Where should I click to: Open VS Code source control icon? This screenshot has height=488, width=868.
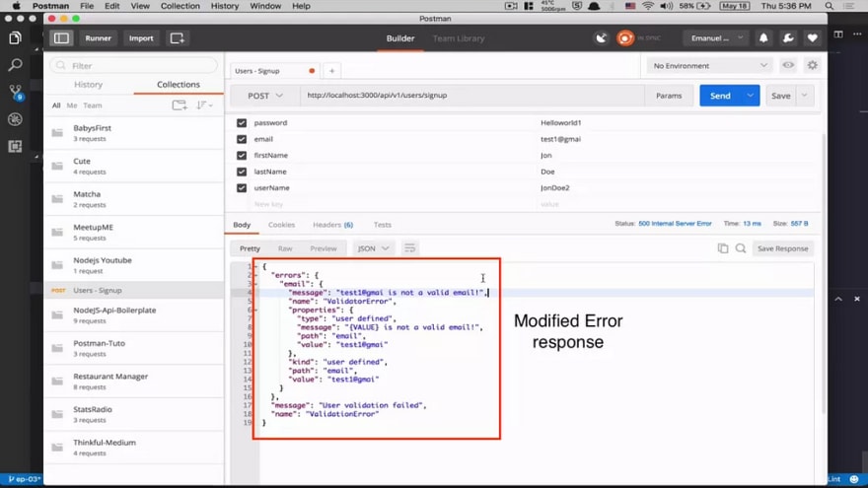[x=15, y=92]
